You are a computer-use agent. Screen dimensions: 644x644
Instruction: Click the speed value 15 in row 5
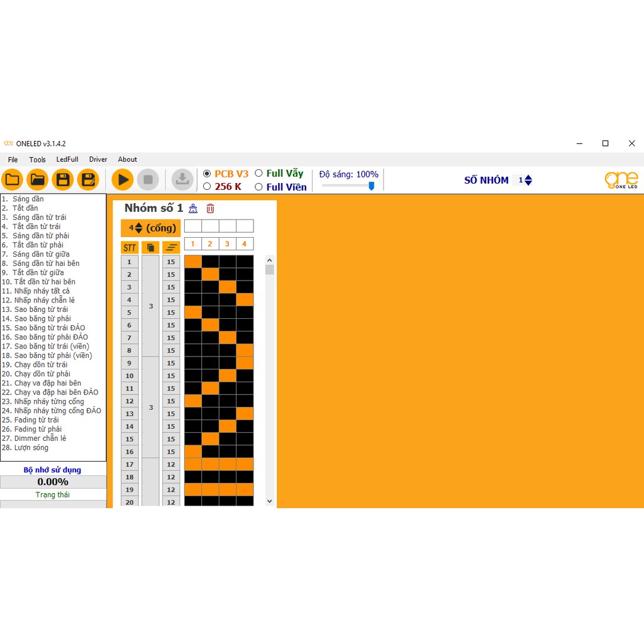(x=171, y=313)
